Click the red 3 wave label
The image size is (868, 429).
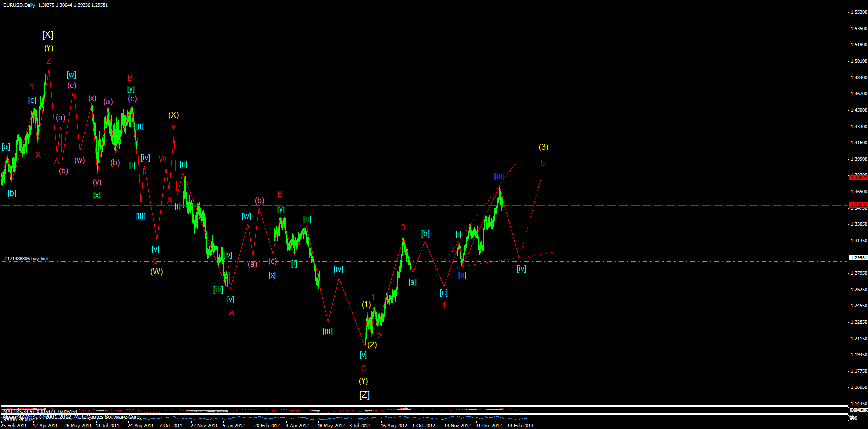click(x=403, y=228)
